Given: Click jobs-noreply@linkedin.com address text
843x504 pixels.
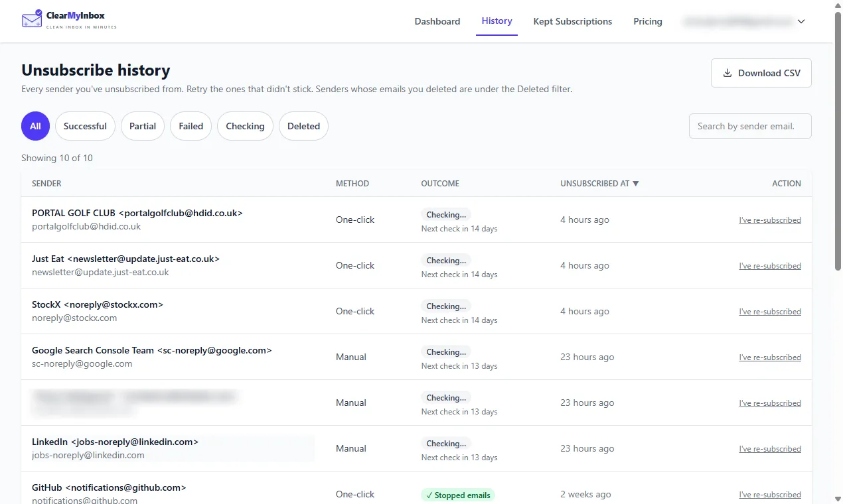Looking at the screenshot, I should 88,456.
